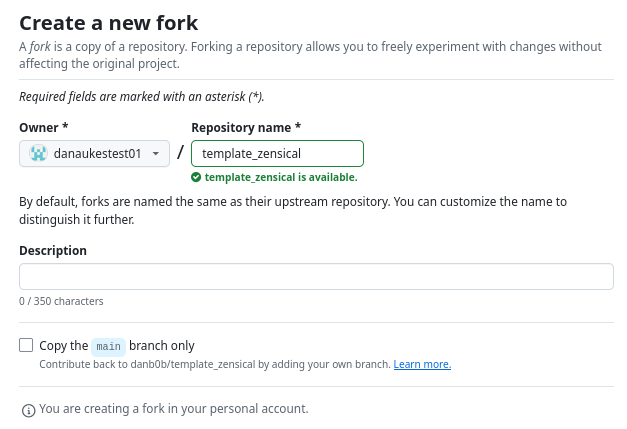Click the green checkmark availability icon
This screenshot has height=429, width=627.
(196, 177)
